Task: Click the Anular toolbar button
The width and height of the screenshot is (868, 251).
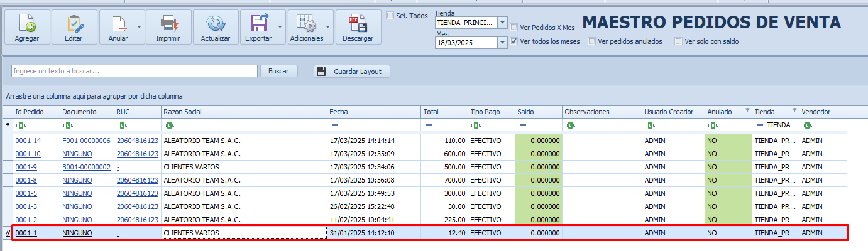Action: coord(118,28)
